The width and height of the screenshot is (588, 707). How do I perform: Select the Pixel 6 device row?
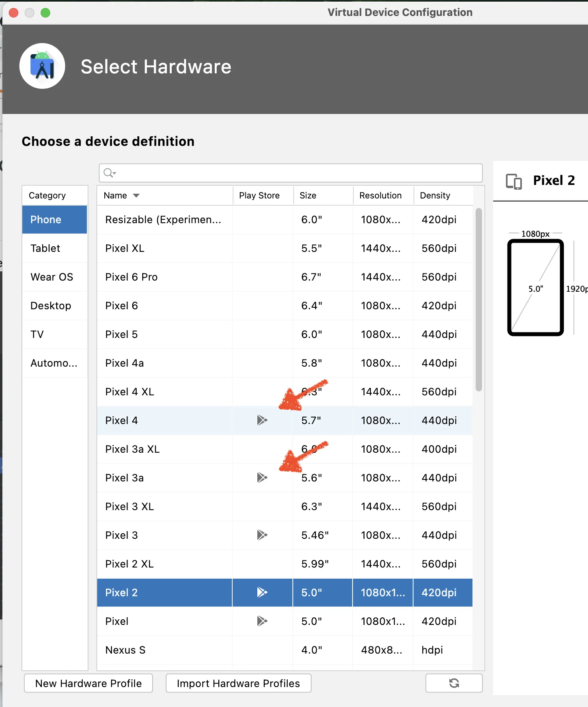(285, 306)
